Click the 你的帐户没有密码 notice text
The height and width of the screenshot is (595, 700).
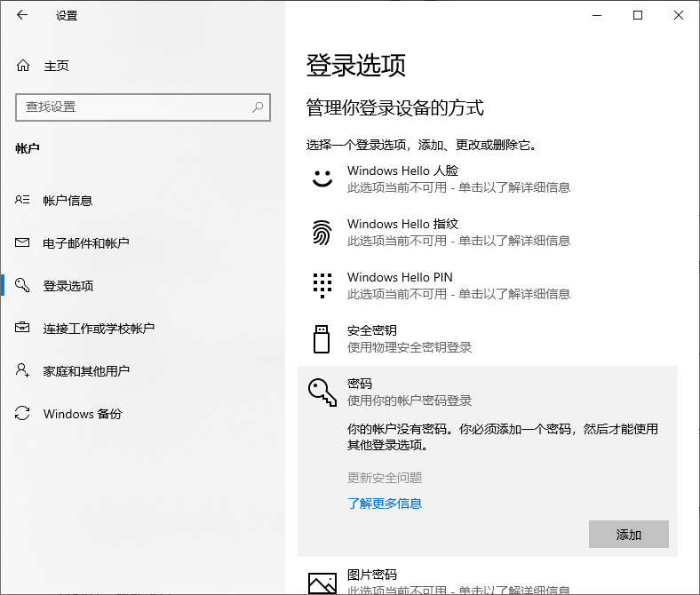pos(503,437)
